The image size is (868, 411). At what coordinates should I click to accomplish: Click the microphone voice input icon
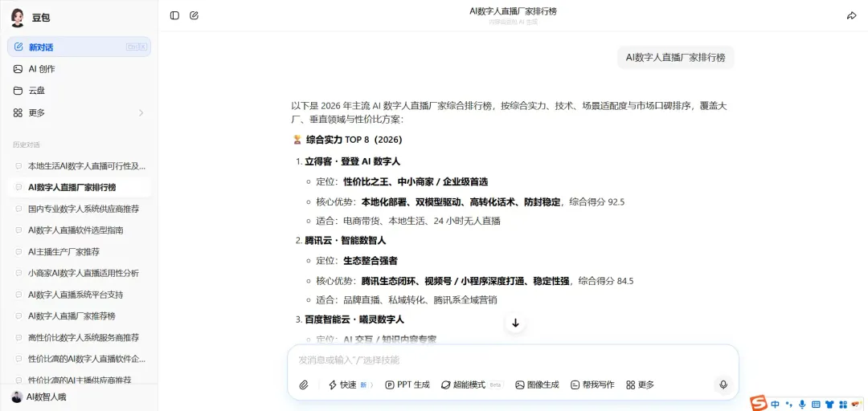(723, 385)
